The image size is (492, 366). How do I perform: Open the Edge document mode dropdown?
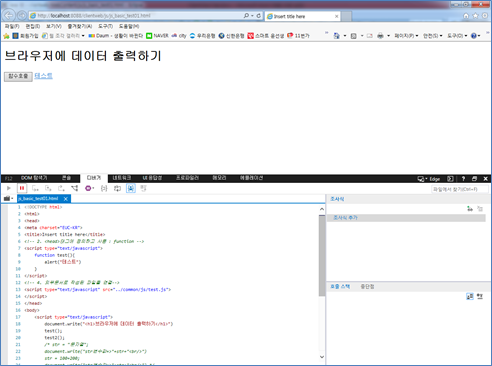pyautogui.click(x=429, y=179)
